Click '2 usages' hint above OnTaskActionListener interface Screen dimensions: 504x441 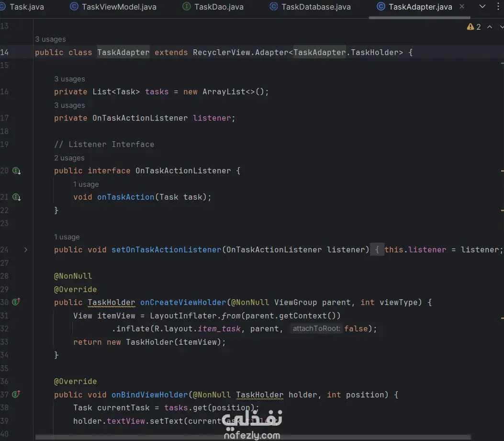(x=69, y=158)
